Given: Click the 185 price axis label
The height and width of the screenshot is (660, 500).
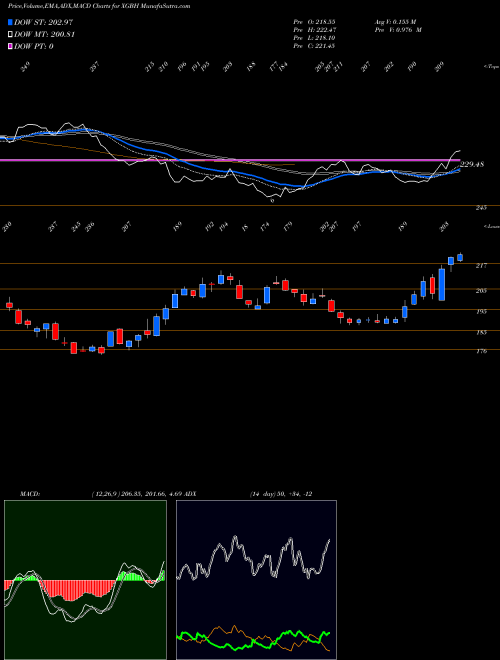Looking at the screenshot, I should click(481, 332).
